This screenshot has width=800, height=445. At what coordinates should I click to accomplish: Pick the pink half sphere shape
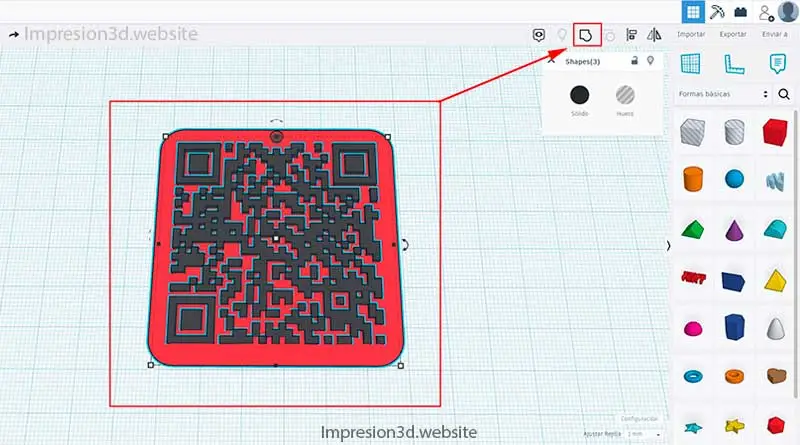click(693, 329)
